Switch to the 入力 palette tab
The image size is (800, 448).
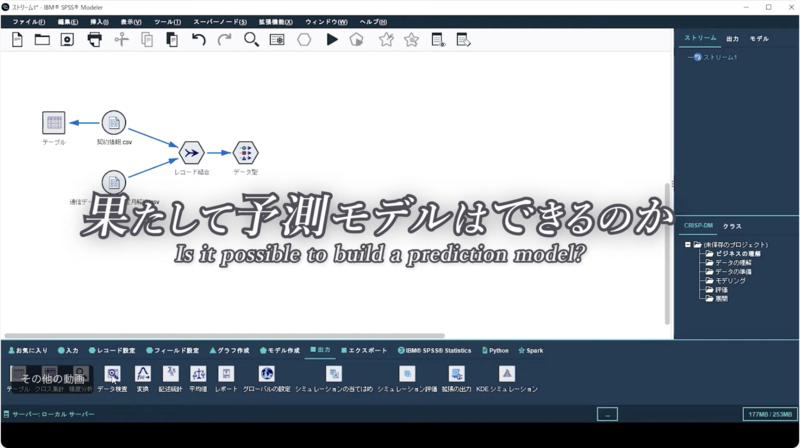coord(68,351)
